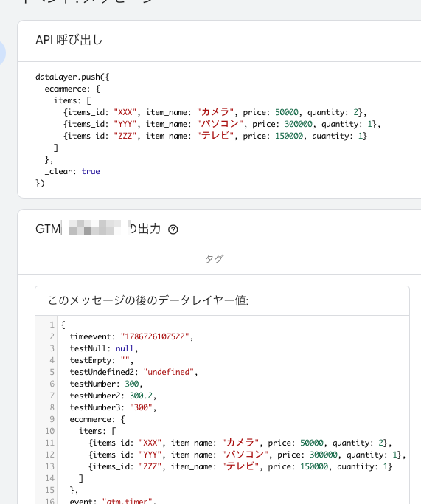This screenshot has height=504, width=421.
Task: Click the _clear: true line in the API call
Action: click(72, 171)
